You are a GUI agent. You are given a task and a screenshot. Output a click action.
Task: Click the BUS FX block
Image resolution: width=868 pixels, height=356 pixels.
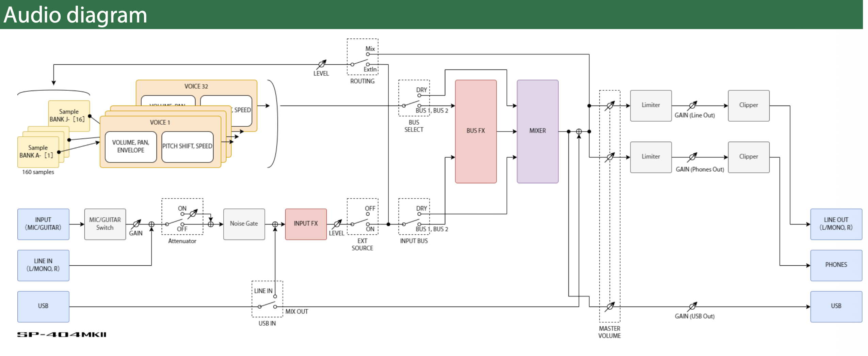click(x=475, y=131)
